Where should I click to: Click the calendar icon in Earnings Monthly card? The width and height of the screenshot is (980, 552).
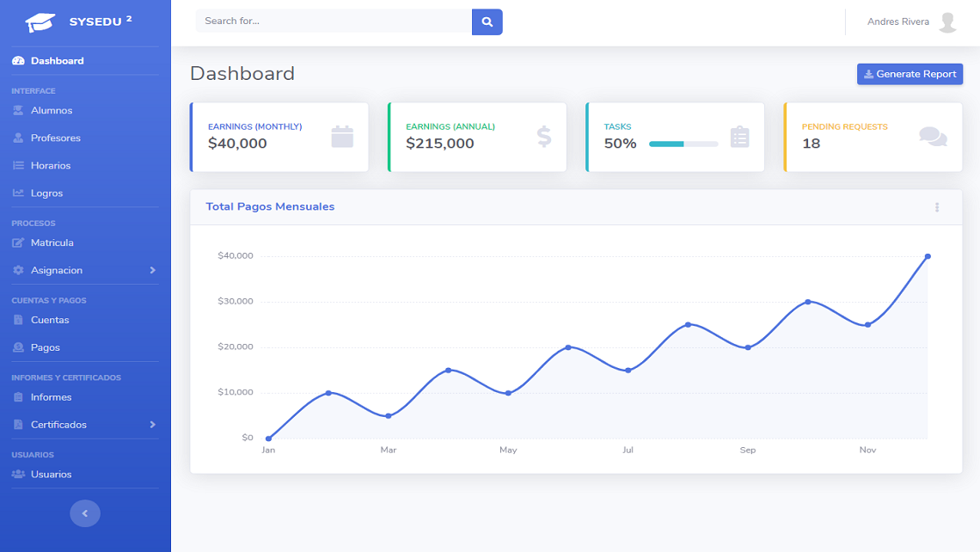[342, 137]
